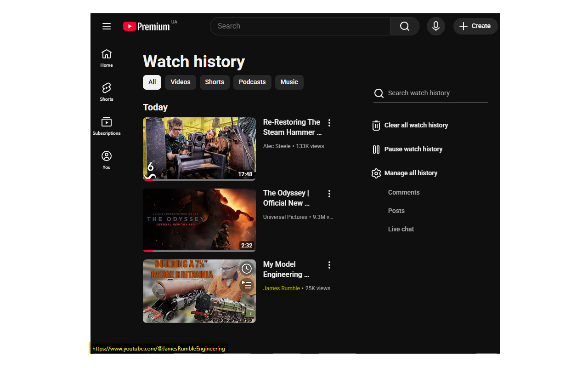The height and width of the screenshot is (368, 588).
Task: Open the James Rumble channel link
Action: coord(282,288)
